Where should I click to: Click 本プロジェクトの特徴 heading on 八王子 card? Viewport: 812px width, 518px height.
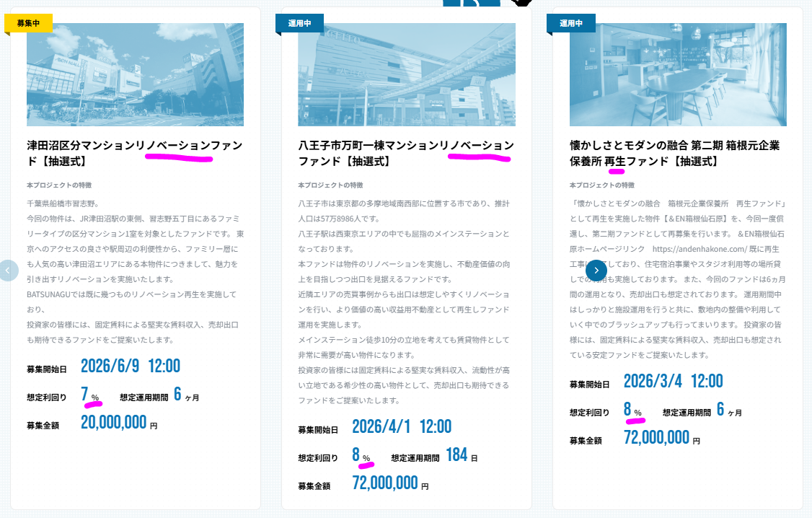pyautogui.click(x=330, y=185)
